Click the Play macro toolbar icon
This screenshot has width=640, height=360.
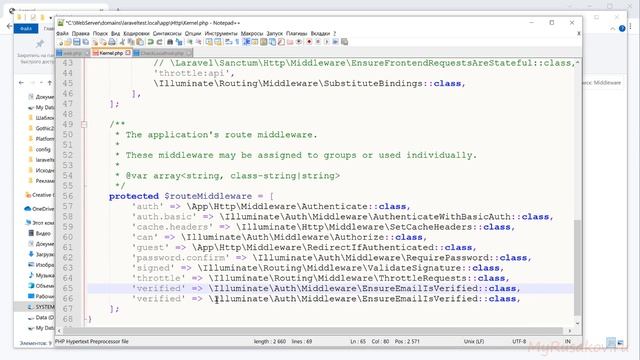click(326, 42)
